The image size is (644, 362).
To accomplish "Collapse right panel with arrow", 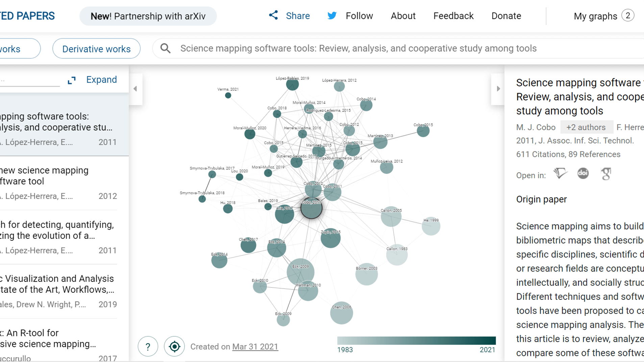I will pyautogui.click(x=498, y=89).
